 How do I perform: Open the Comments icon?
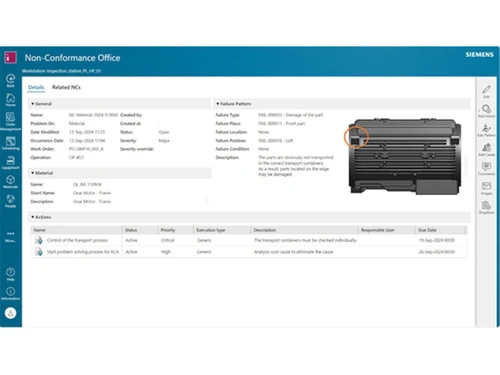(486, 169)
